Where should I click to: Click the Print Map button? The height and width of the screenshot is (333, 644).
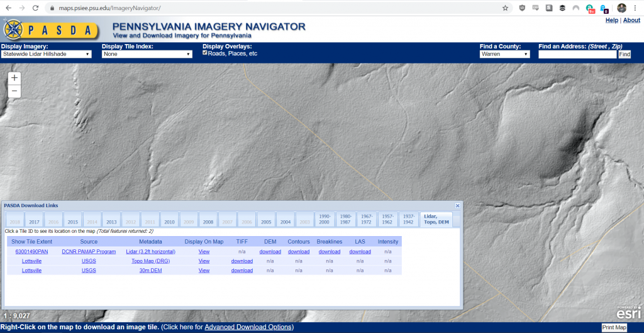[x=614, y=328]
